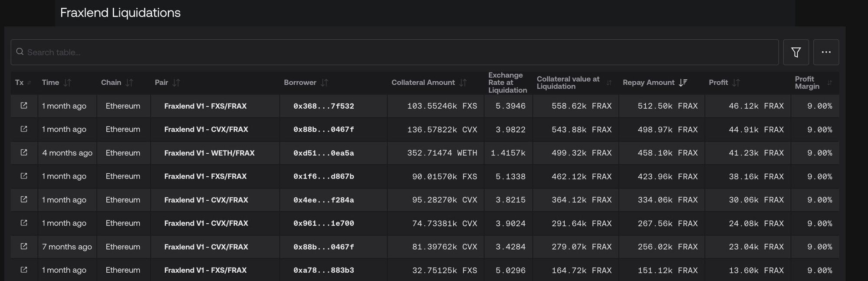Toggle sort on Repay Amount column
The width and height of the screenshot is (868, 281).
tap(683, 83)
